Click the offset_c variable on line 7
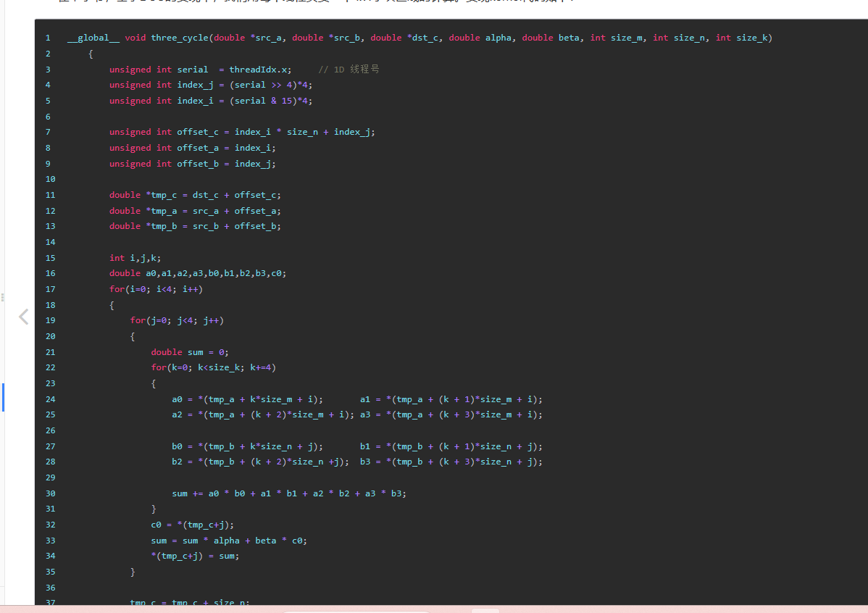This screenshot has height=613, width=868. point(198,133)
